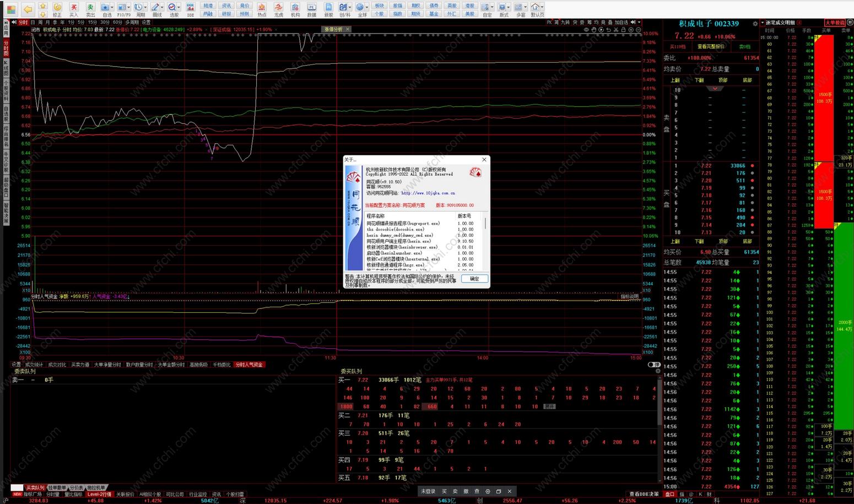854x504 pixels.
Task: Toggle the lock icon above chart
Action: (623, 30)
